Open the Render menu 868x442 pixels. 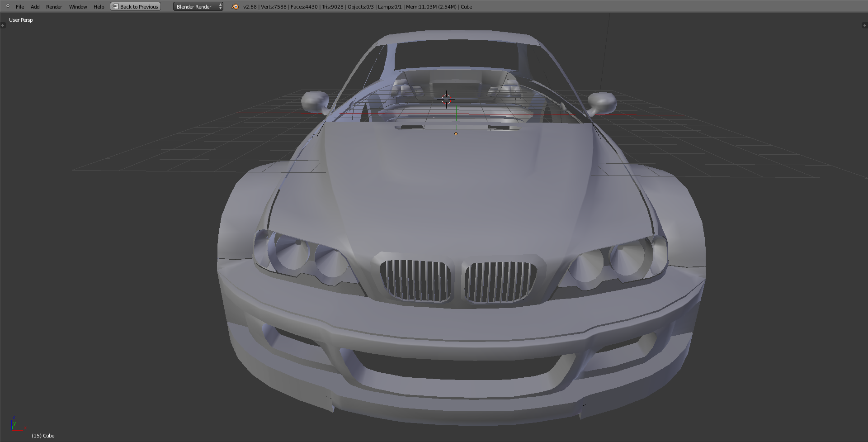point(54,7)
